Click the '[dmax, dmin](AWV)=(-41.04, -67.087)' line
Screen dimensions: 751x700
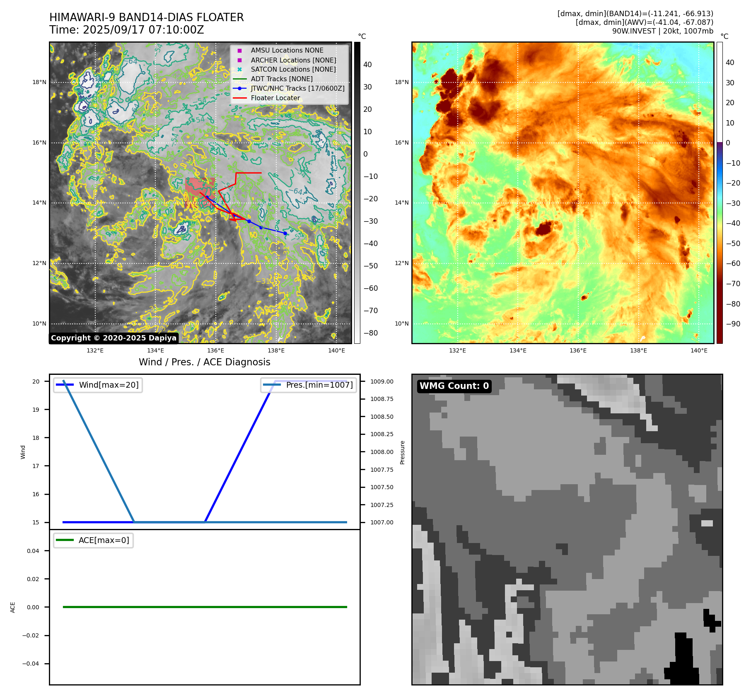point(645,22)
